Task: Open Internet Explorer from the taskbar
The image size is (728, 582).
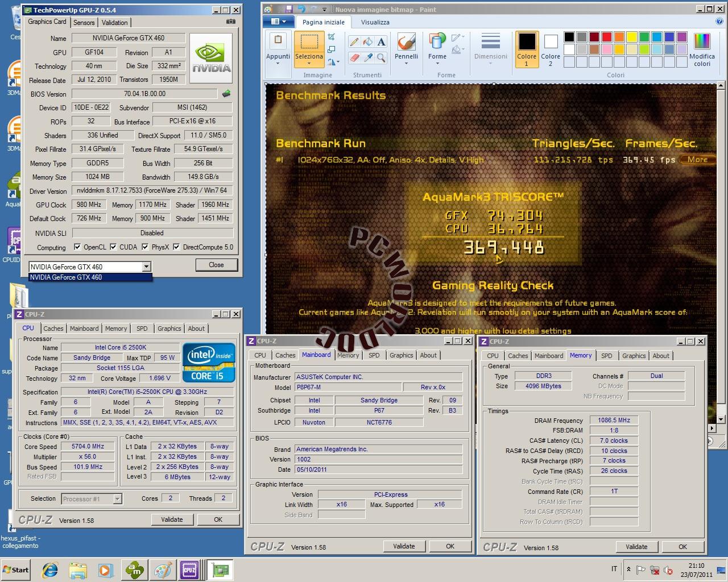Action: click(50, 570)
